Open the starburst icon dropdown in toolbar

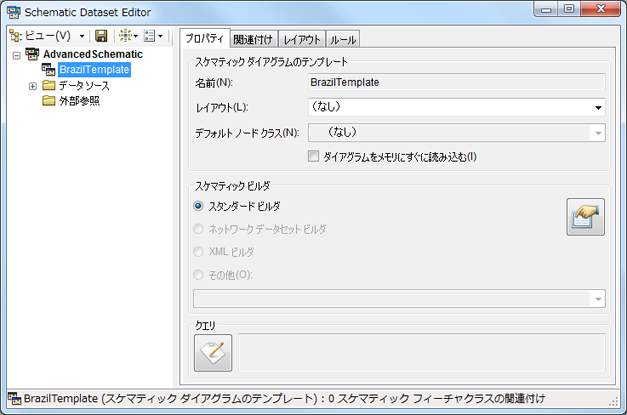(x=128, y=36)
